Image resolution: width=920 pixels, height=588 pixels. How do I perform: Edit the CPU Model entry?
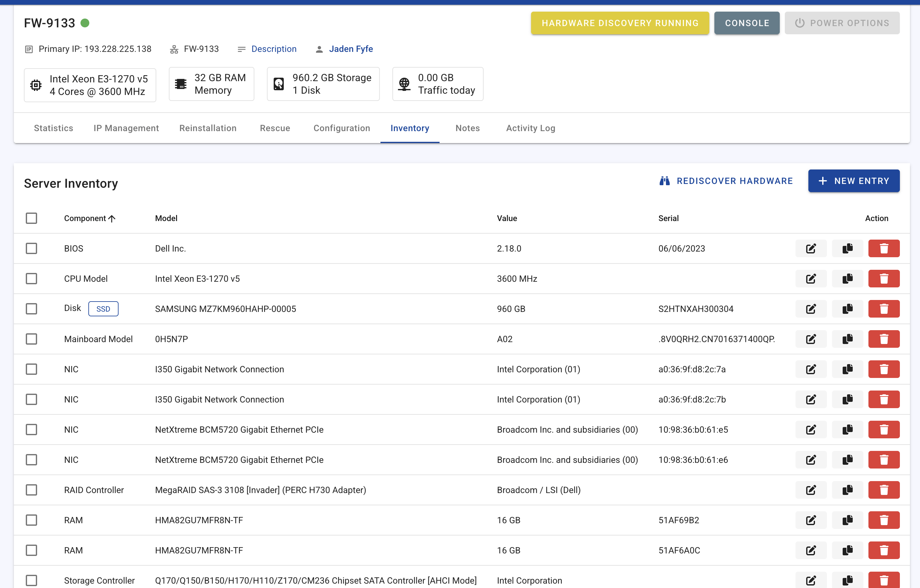[811, 279]
